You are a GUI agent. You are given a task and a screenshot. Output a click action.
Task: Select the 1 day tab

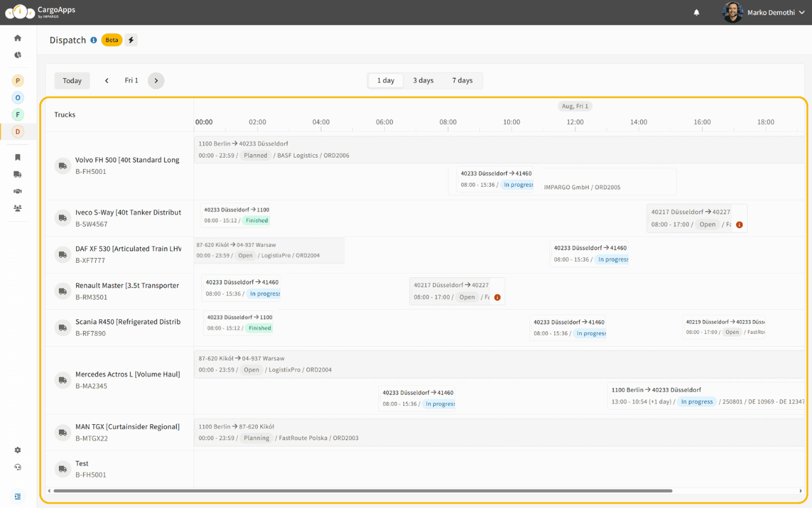pos(385,80)
